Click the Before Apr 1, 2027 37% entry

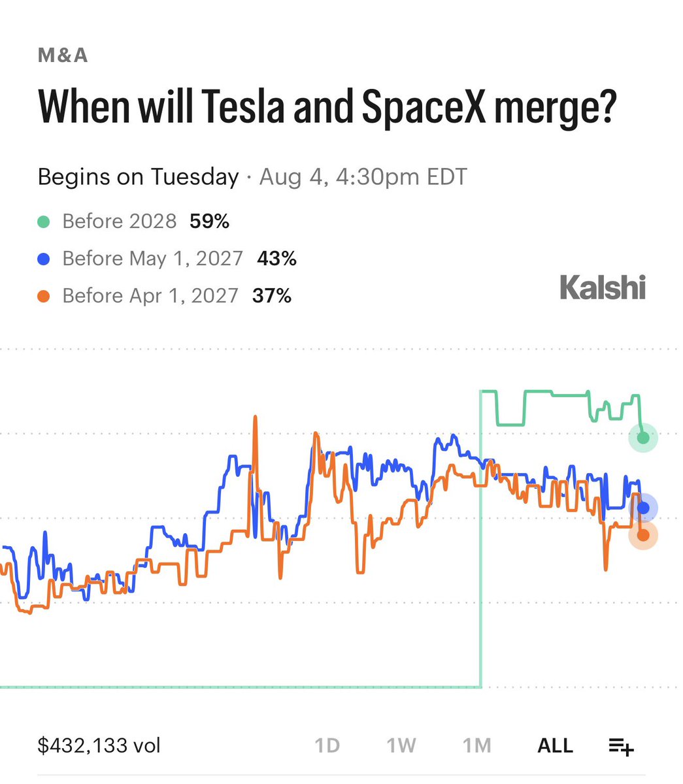(165, 296)
